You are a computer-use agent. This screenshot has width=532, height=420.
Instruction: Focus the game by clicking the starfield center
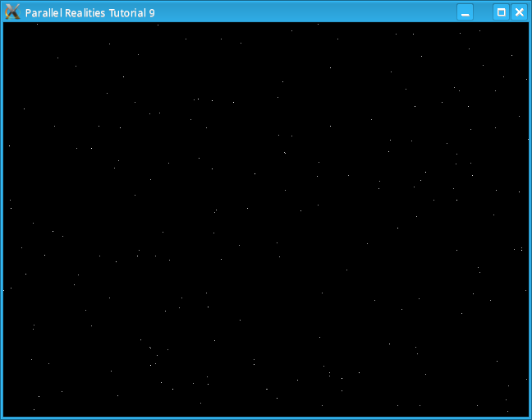(x=265, y=219)
